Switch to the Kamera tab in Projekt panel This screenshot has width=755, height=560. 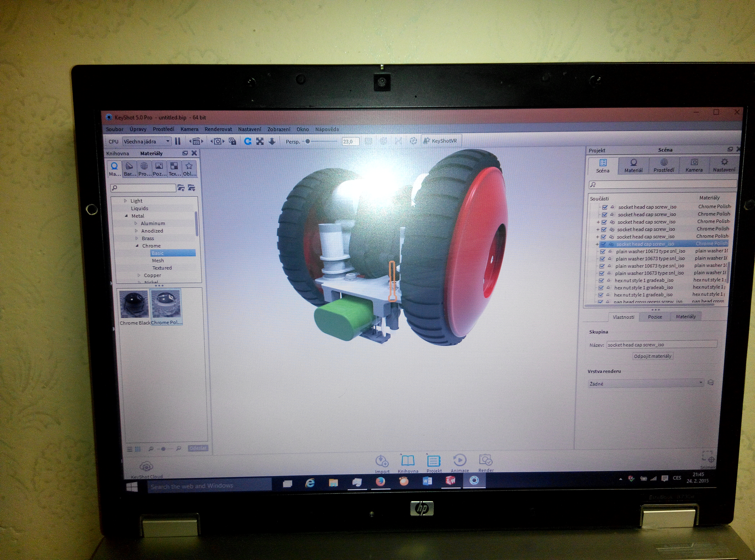point(694,165)
